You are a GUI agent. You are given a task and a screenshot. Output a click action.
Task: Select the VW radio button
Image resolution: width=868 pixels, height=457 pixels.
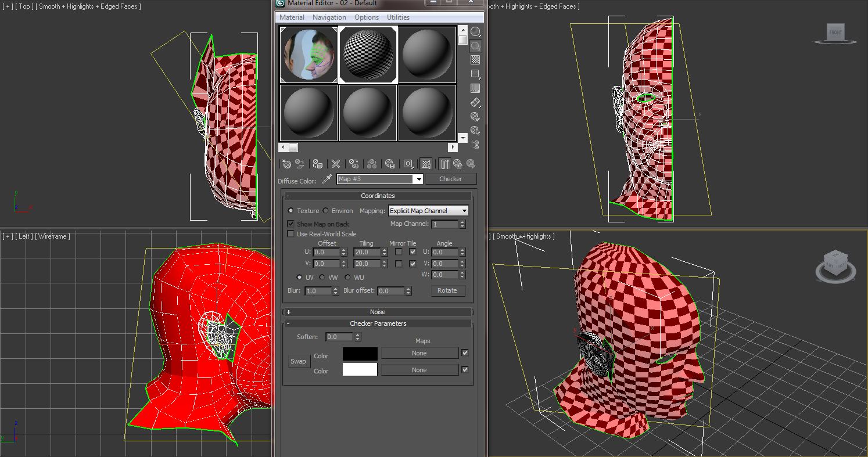(x=322, y=277)
